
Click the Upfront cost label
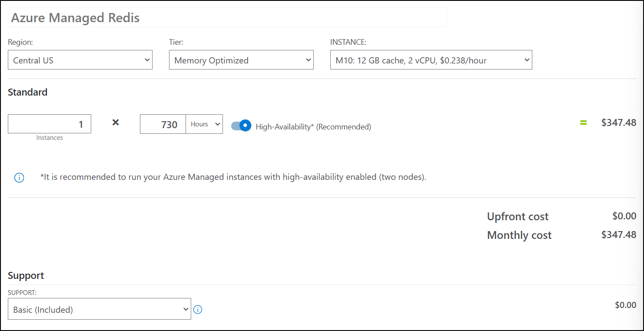518,216
